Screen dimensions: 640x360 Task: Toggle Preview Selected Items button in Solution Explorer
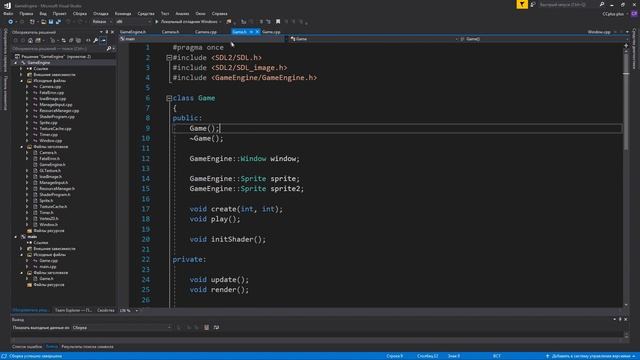(103, 40)
